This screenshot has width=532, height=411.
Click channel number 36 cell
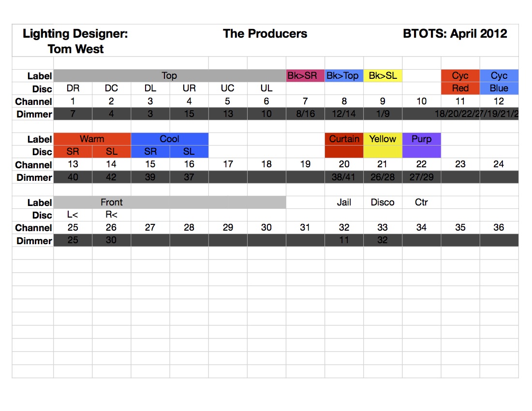pos(499,228)
